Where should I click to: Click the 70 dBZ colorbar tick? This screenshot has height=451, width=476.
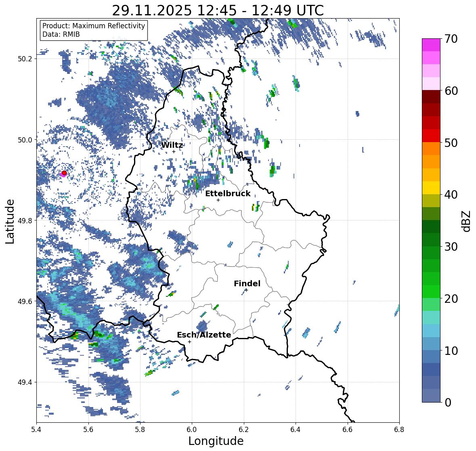[451, 39]
